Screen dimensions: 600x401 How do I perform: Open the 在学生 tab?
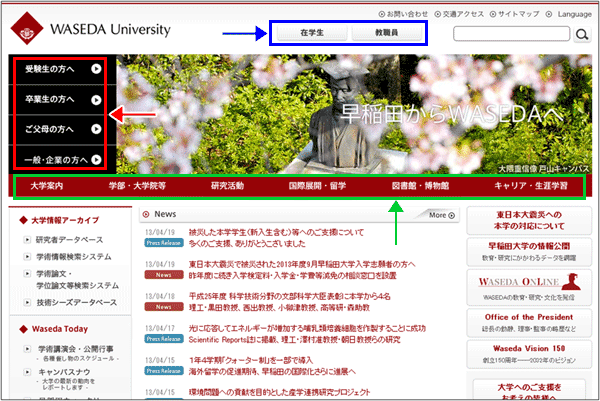coord(311,33)
